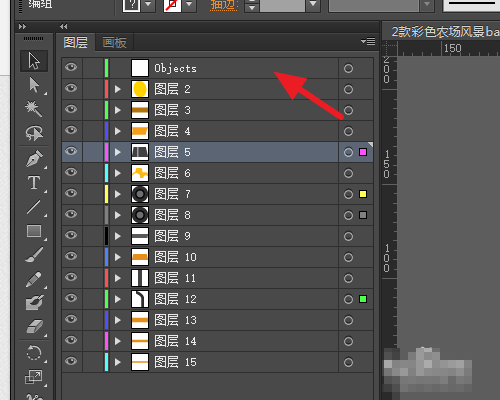Open the fill color dropdown arrow
The height and width of the screenshot is (400, 500).
point(148,5)
